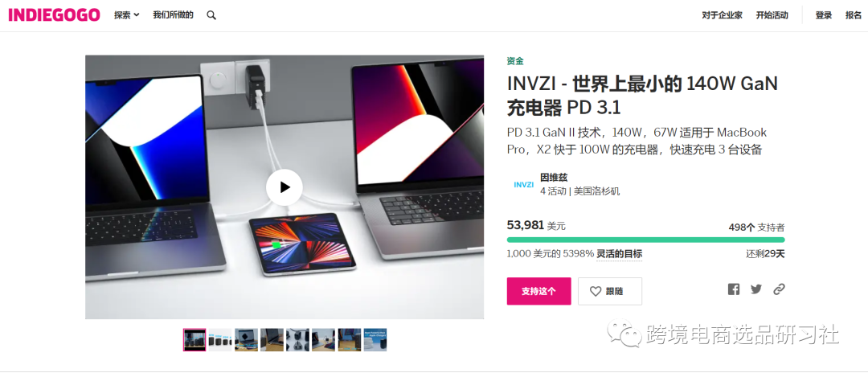
Task: Expand the 探索 dropdown menu
Action: coord(127,15)
